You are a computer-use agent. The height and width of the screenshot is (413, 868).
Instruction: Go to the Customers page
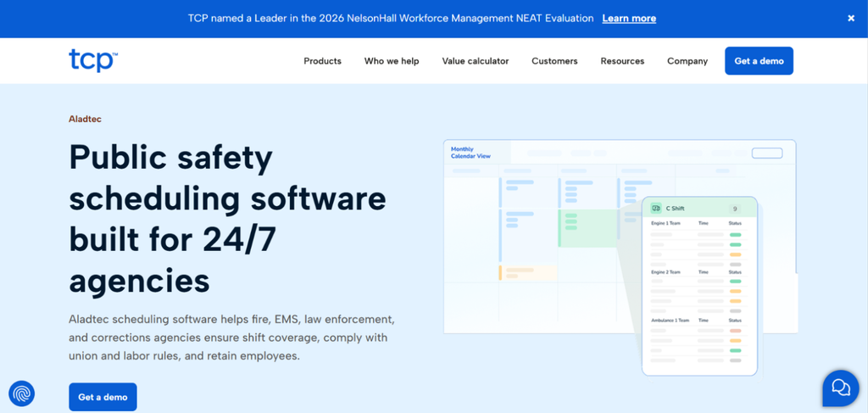coord(554,61)
